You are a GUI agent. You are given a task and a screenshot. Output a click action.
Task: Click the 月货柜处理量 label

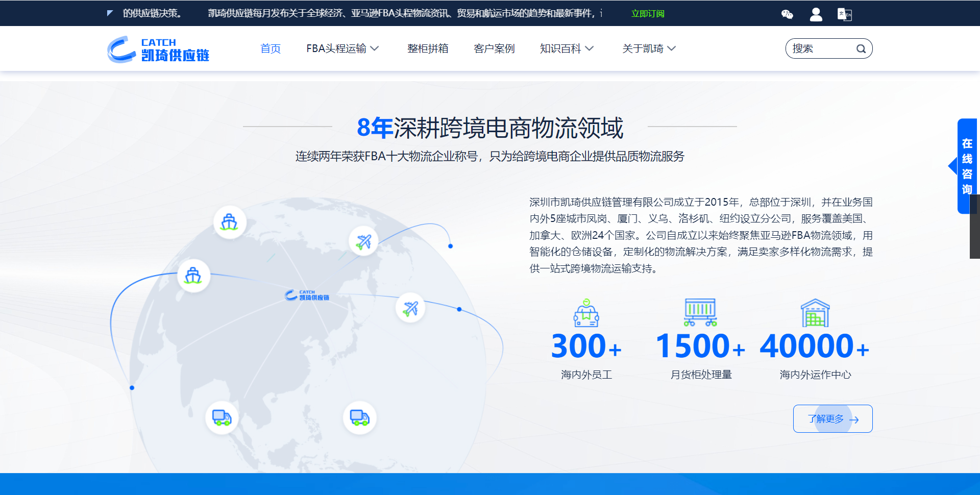(x=701, y=375)
